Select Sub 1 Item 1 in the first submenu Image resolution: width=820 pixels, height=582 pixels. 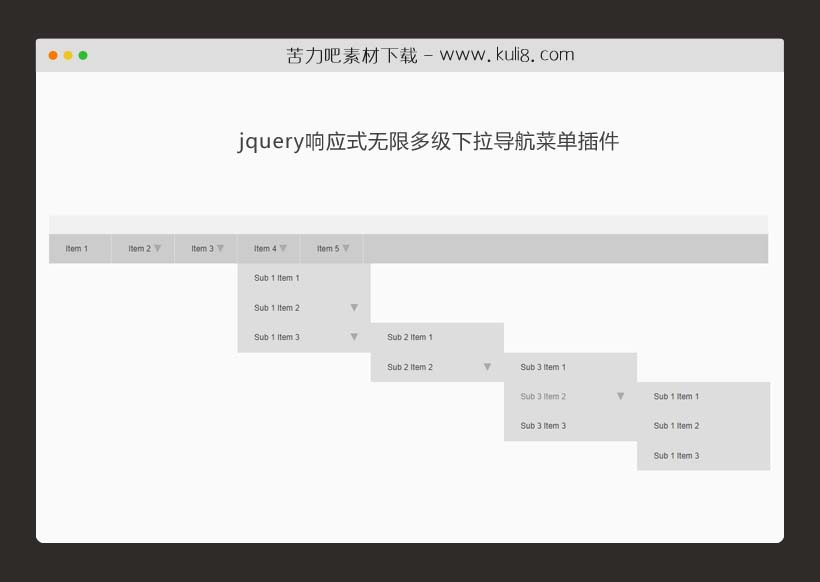277,278
